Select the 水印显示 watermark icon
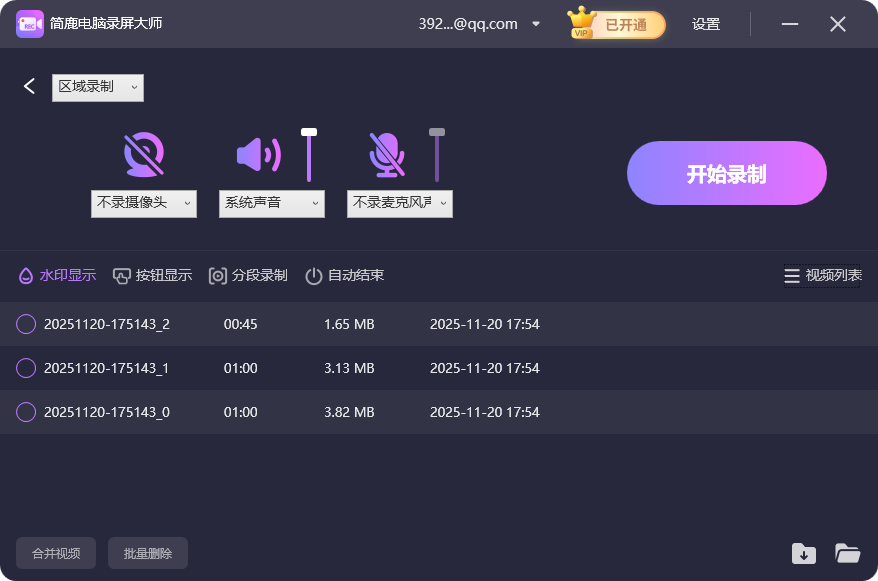Screen dimensions: 878x581 pyautogui.click(x=24, y=275)
